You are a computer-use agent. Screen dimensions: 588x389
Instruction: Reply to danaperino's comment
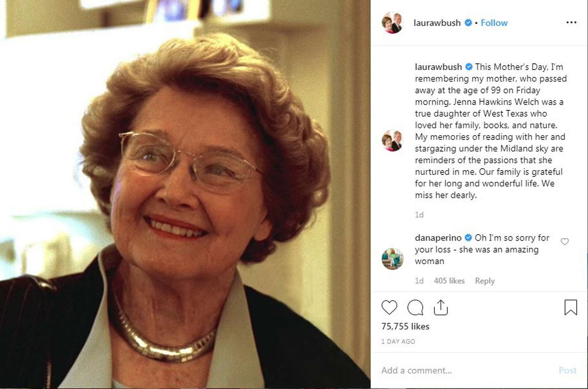[x=485, y=280]
